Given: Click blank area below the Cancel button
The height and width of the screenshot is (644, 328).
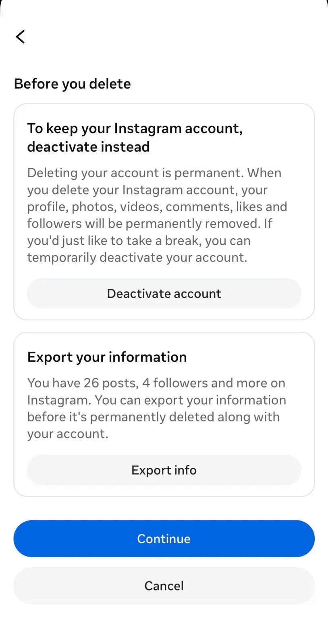Looking at the screenshot, I should click(164, 625).
